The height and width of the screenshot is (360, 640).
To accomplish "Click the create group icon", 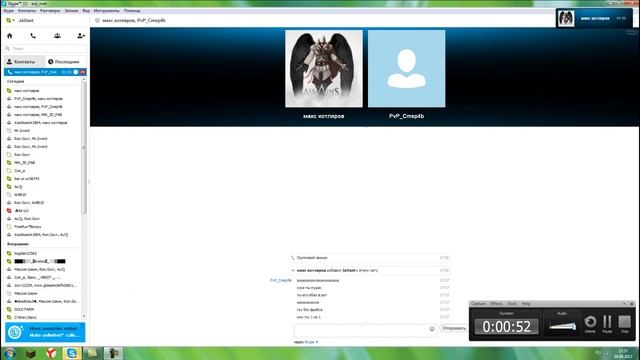I will coord(57,36).
